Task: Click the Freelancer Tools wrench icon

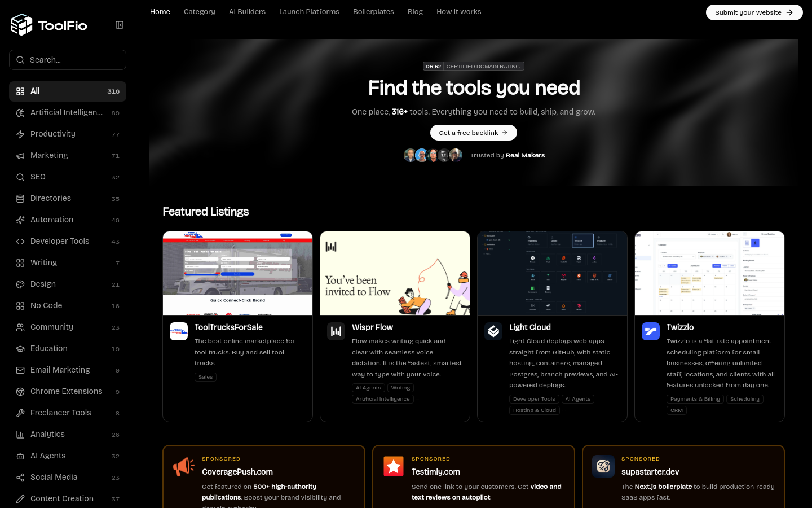Action: click(x=20, y=413)
